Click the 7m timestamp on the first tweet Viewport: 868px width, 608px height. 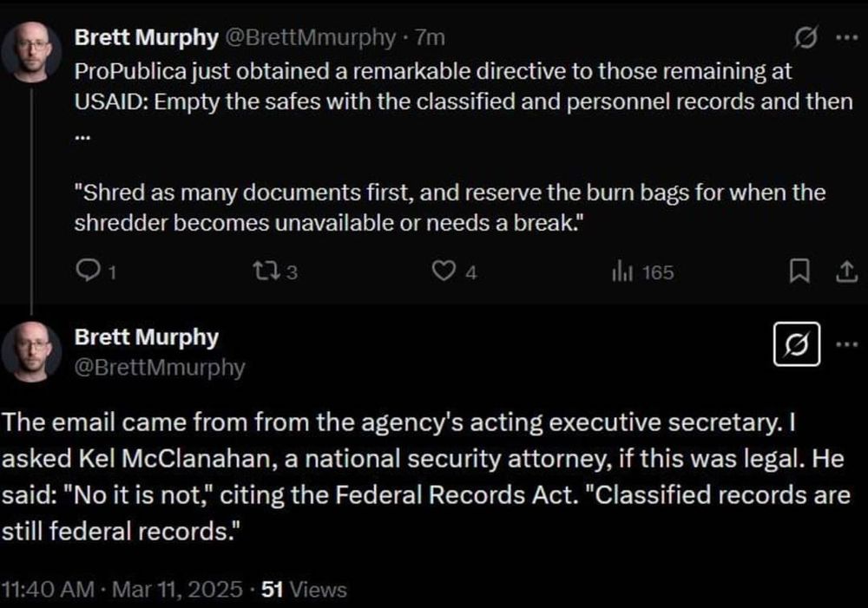(431, 37)
